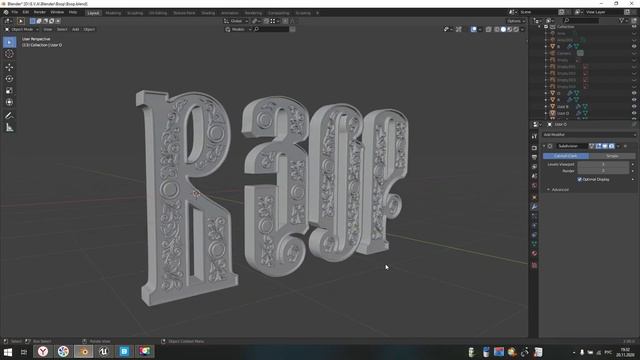Adjust the Levels Viewport value field
The image size is (640, 360).
603,164
